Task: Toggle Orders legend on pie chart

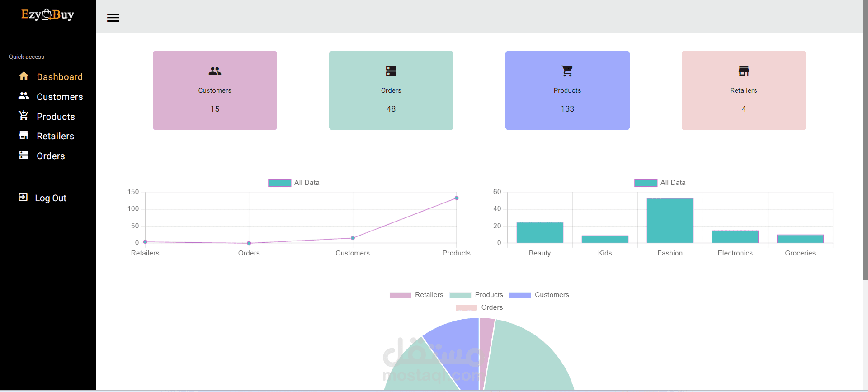Action: [x=479, y=307]
